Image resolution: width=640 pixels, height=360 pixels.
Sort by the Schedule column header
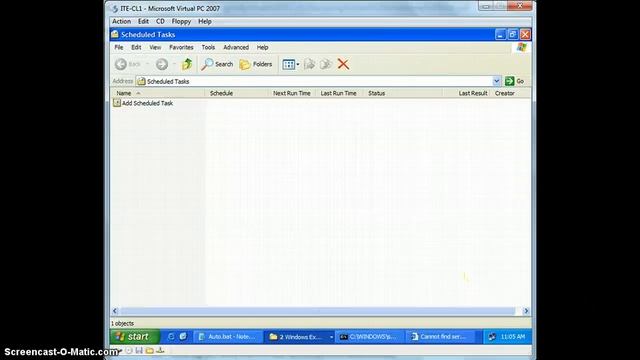click(237, 93)
